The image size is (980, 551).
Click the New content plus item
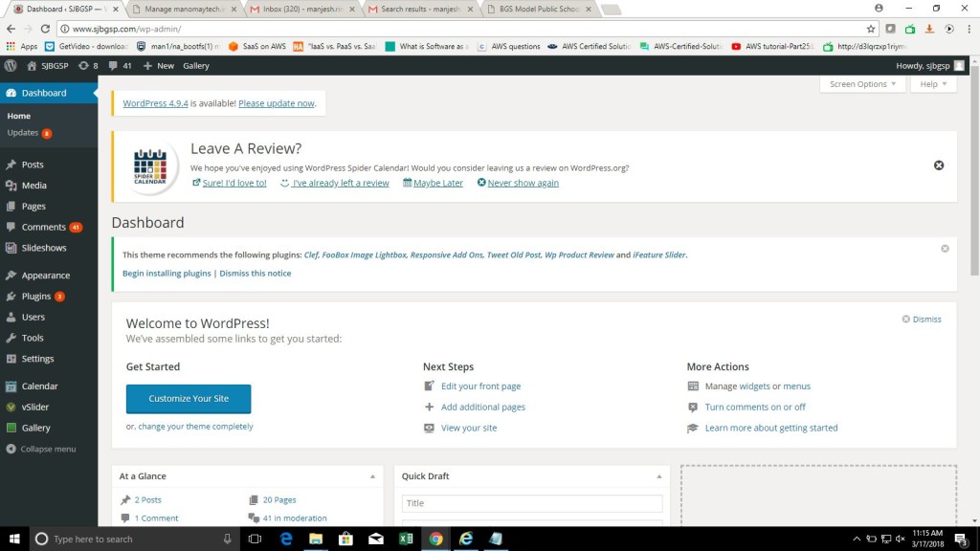point(159,66)
